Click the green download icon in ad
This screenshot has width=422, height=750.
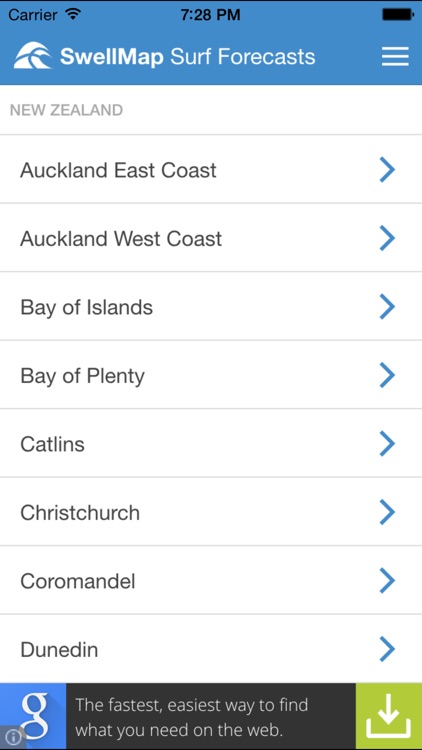(x=389, y=716)
